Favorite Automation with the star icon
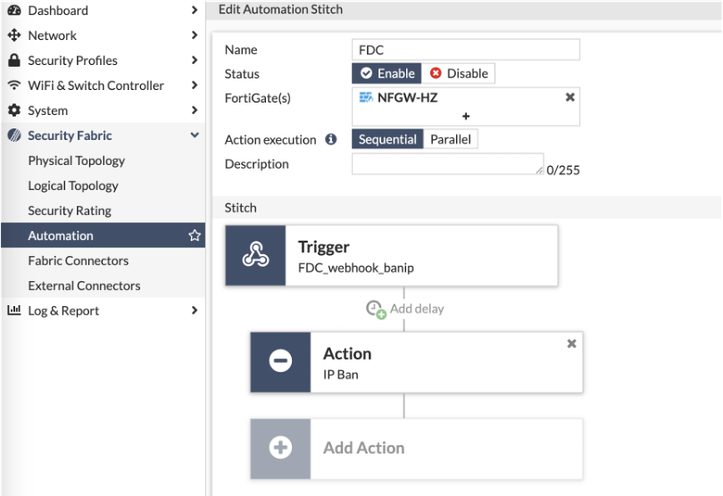Screen dimensions: 723x496 (195, 236)
